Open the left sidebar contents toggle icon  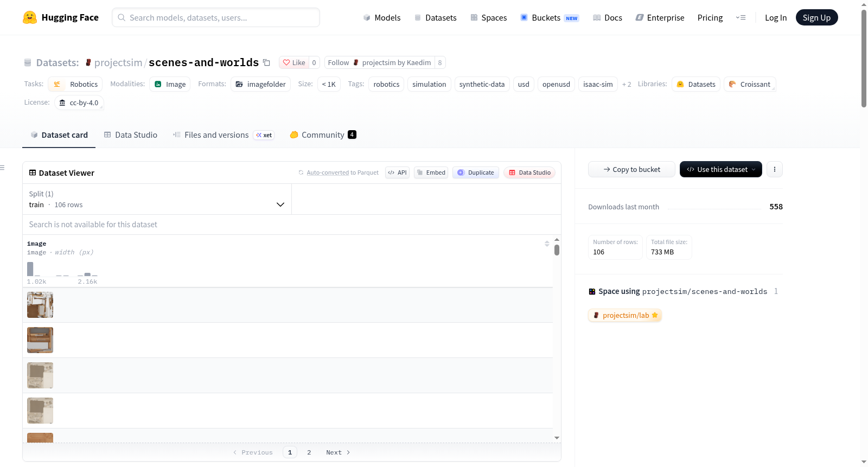2,168
